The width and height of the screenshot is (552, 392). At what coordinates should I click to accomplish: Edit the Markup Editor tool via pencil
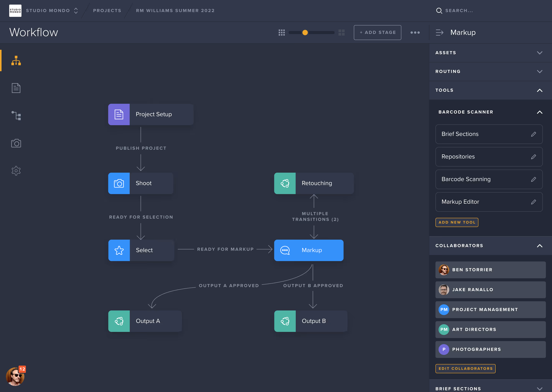click(x=533, y=202)
